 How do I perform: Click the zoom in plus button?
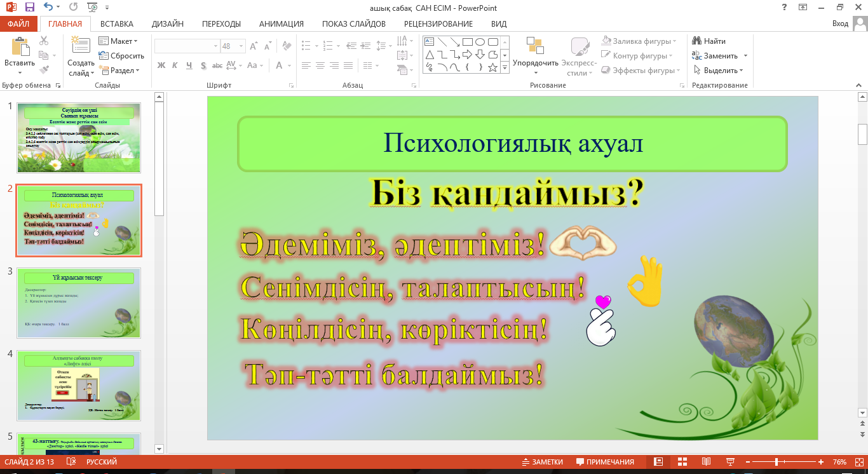point(822,462)
